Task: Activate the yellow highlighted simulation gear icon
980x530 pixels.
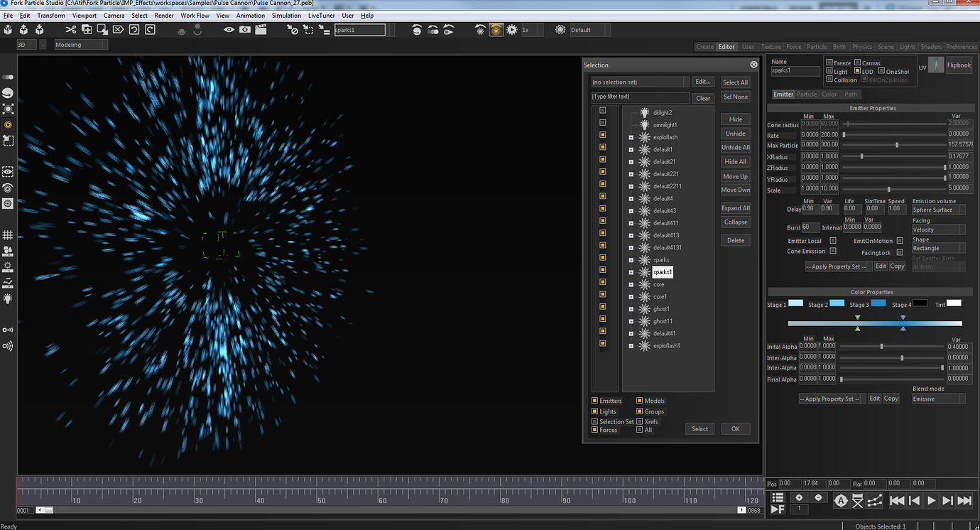Action: pyautogui.click(x=496, y=29)
